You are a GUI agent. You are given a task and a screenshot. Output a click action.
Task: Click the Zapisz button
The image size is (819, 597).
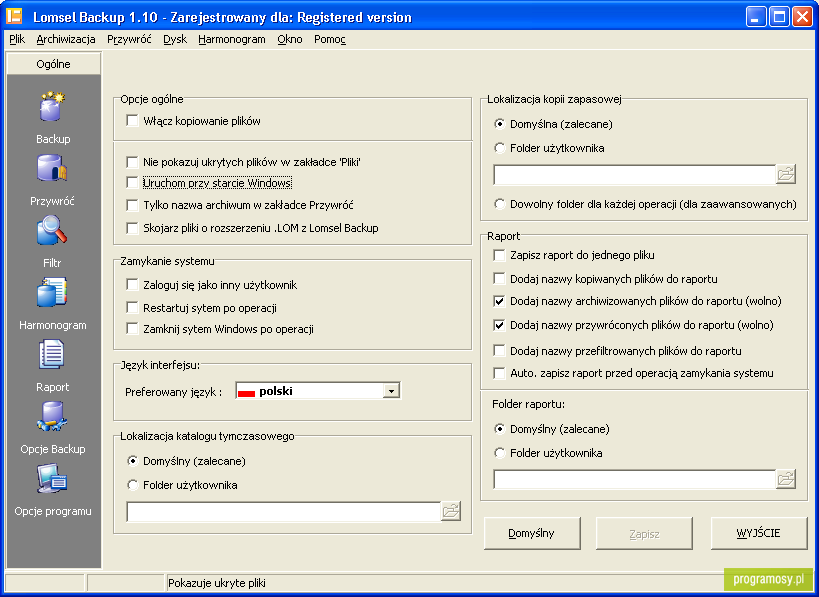pyautogui.click(x=644, y=533)
